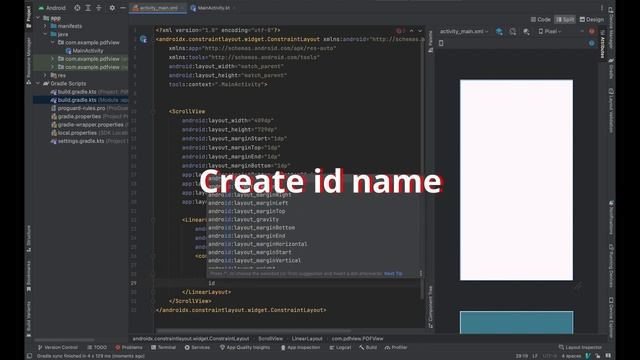
Task: Open the TODO tool window
Action: (x=97, y=347)
